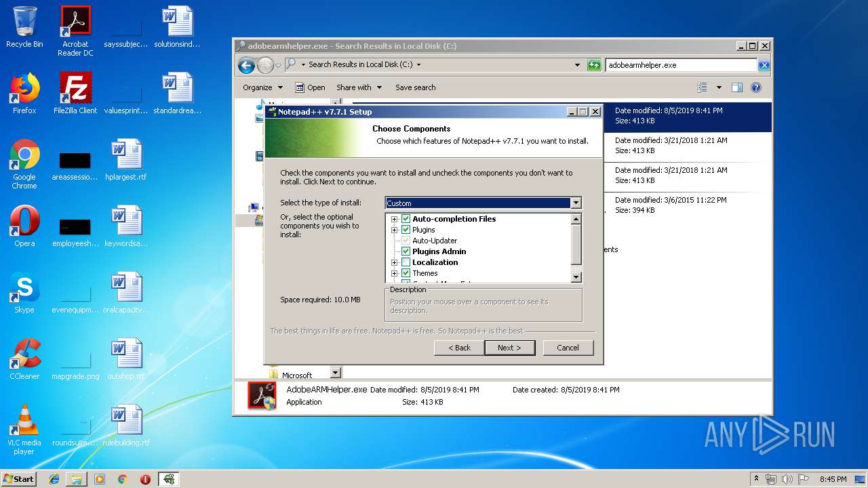Open Skype desktop shortcut
Screen dimensions: 868x488
coord(24,293)
